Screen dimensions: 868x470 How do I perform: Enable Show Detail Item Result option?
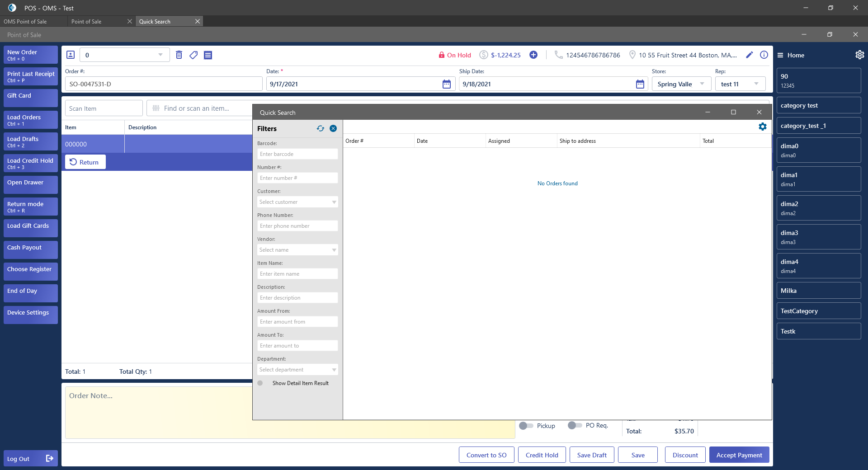(260, 383)
